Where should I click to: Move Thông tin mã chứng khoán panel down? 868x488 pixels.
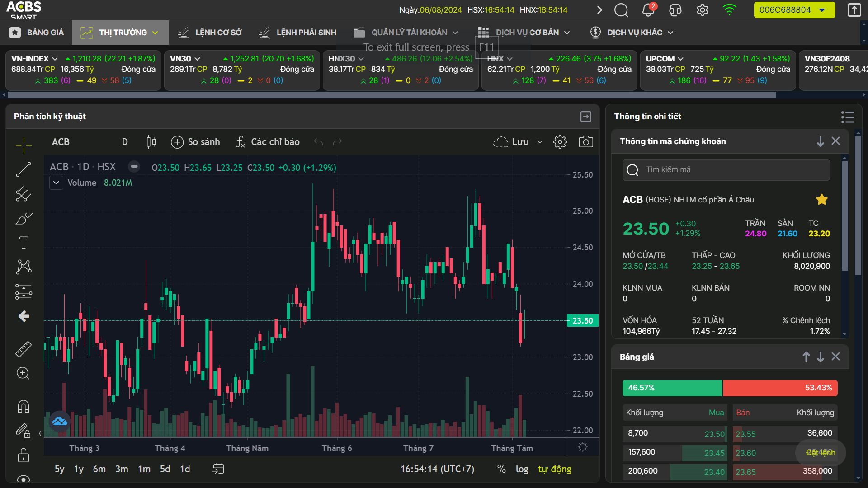pos(820,141)
